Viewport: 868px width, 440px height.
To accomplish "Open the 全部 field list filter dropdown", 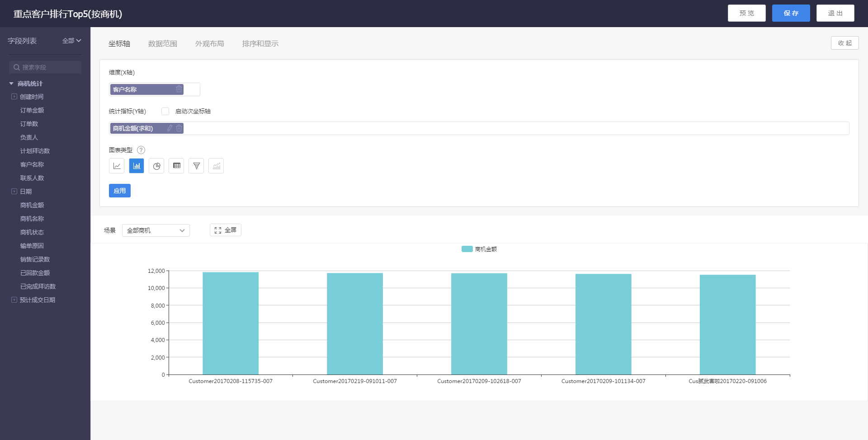I will coord(71,41).
